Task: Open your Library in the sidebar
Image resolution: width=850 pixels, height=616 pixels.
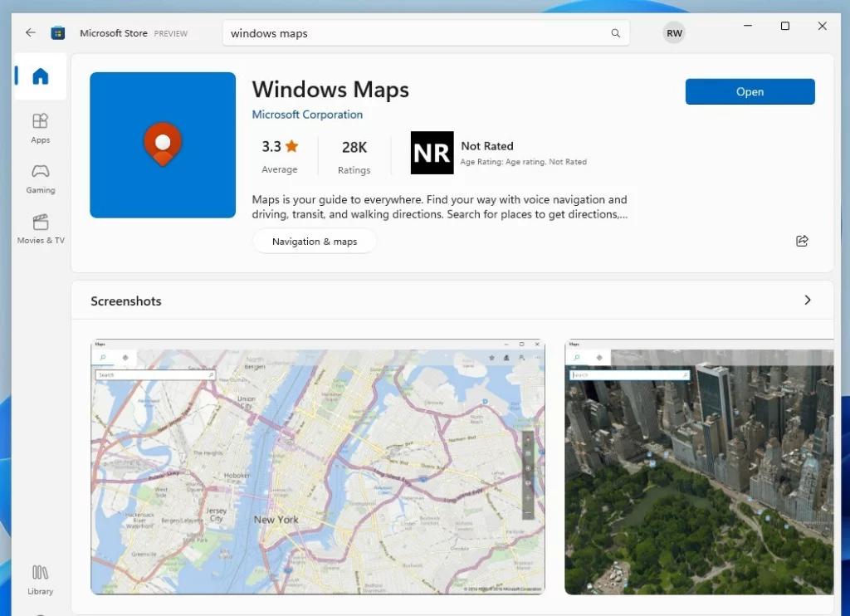Action: 40,577
